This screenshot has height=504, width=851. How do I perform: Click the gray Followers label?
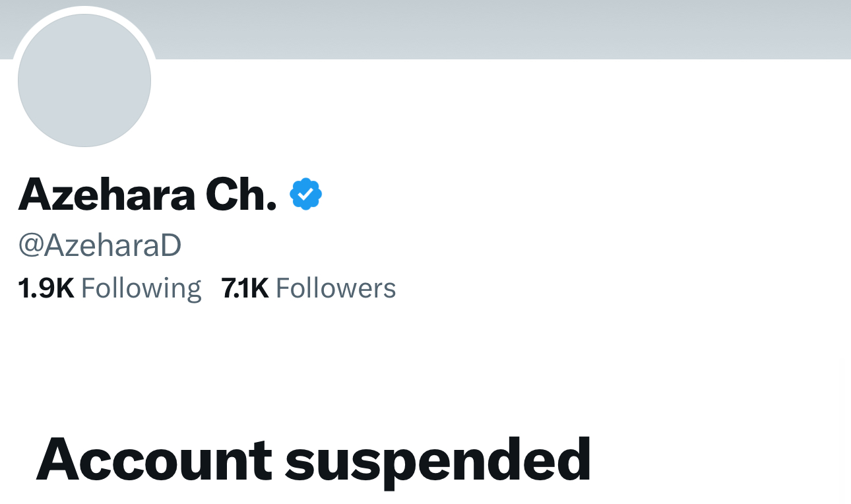(x=336, y=289)
